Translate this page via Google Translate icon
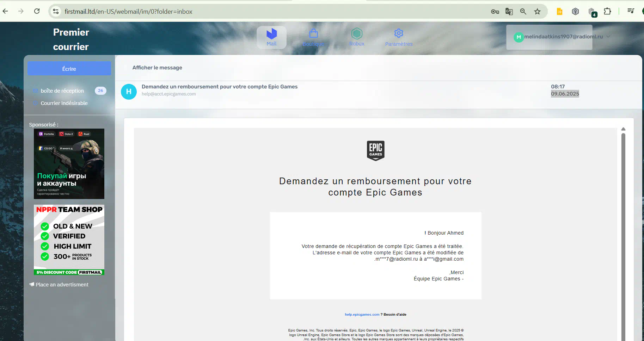Image resolution: width=644 pixels, height=341 pixels. pyautogui.click(x=509, y=12)
